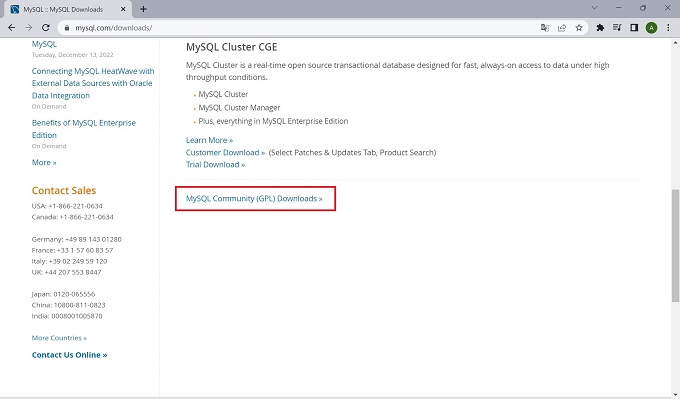Share this page using the share icon

562,28
